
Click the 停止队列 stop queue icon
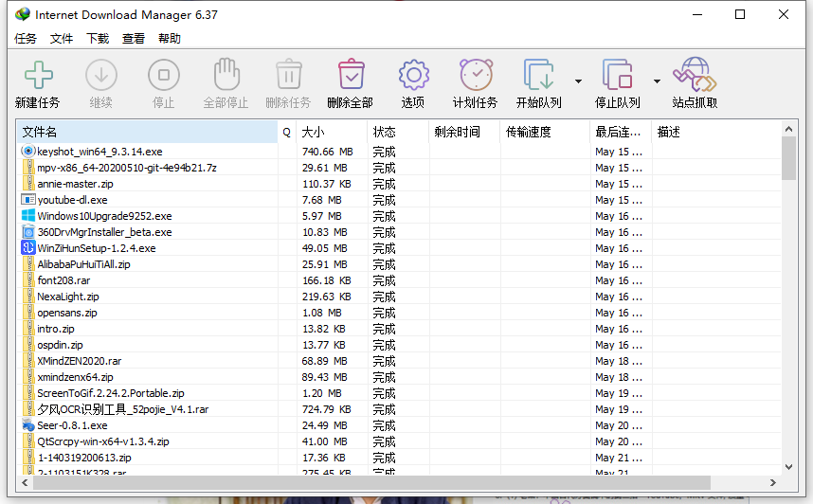(617, 75)
